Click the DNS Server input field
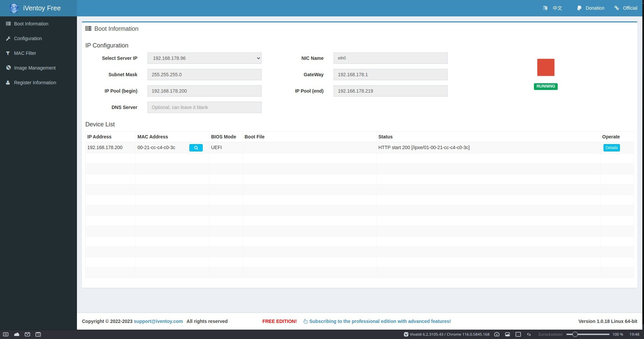 [x=204, y=107]
